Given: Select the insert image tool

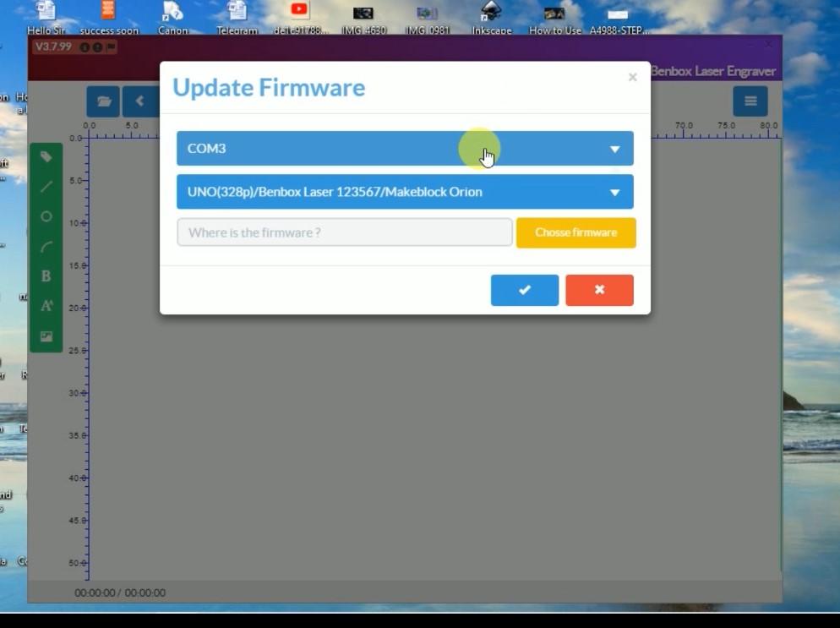Looking at the screenshot, I should pos(46,336).
